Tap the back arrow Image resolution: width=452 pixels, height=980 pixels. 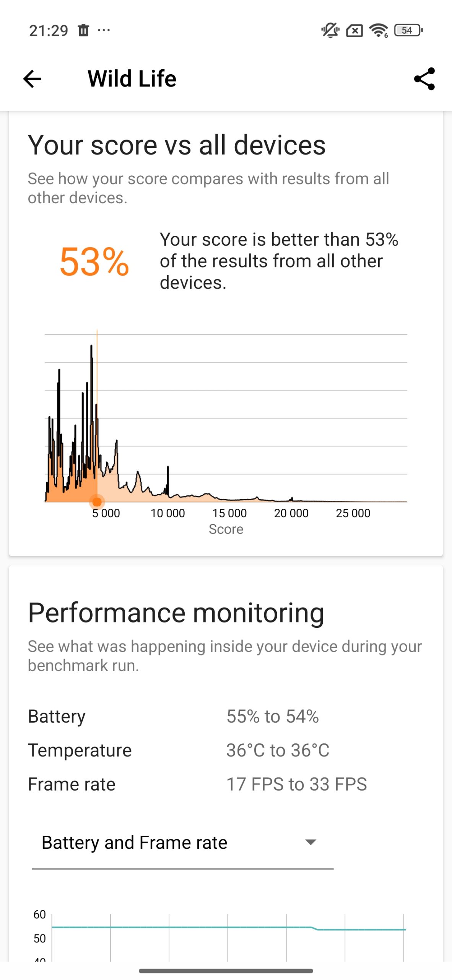[32, 79]
